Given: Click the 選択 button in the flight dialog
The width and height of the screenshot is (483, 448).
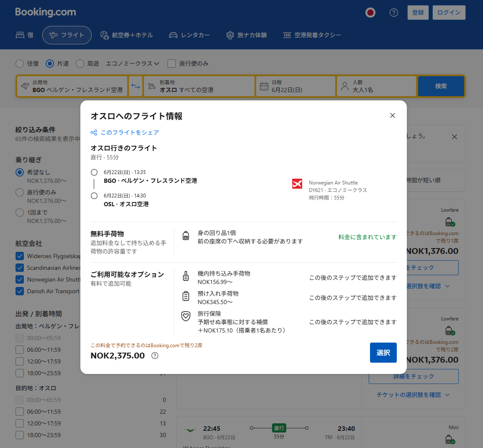Looking at the screenshot, I should pos(383,353).
